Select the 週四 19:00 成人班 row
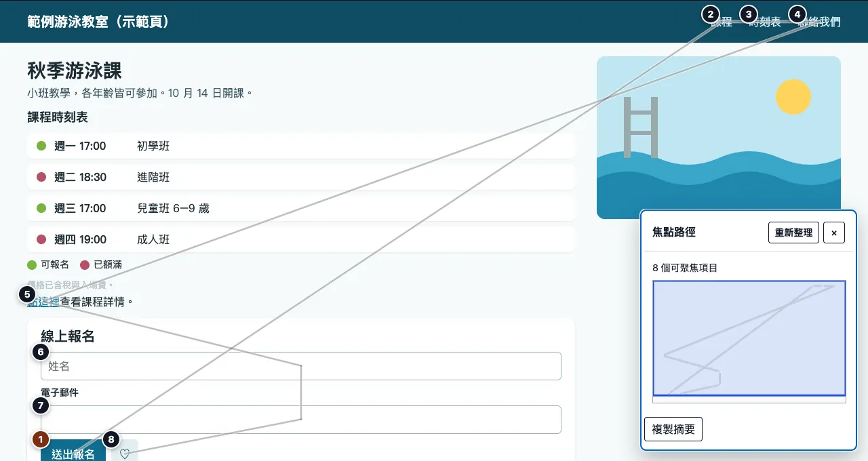The image size is (868, 461). pos(301,239)
